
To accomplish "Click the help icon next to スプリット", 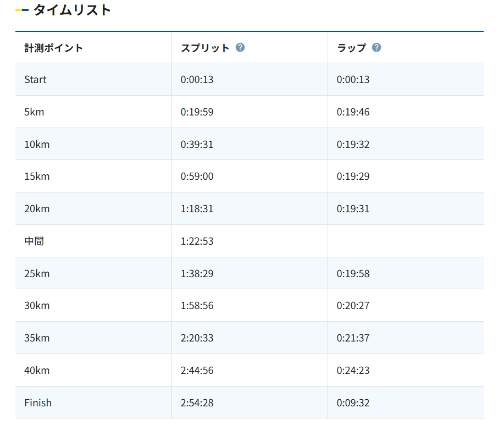I will click(240, 47).
